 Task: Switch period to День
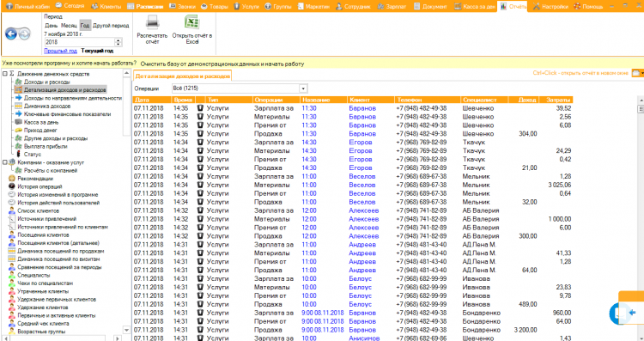(52, 26)
